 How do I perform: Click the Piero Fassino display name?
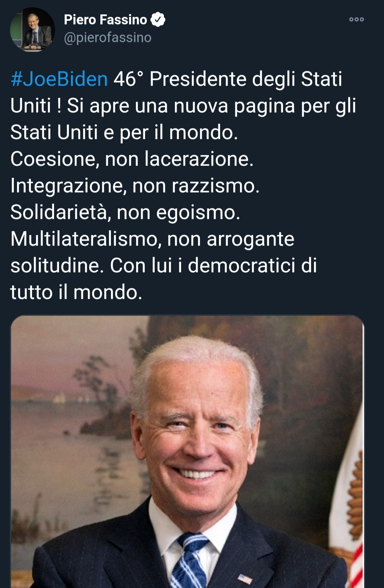coord(105,20)
